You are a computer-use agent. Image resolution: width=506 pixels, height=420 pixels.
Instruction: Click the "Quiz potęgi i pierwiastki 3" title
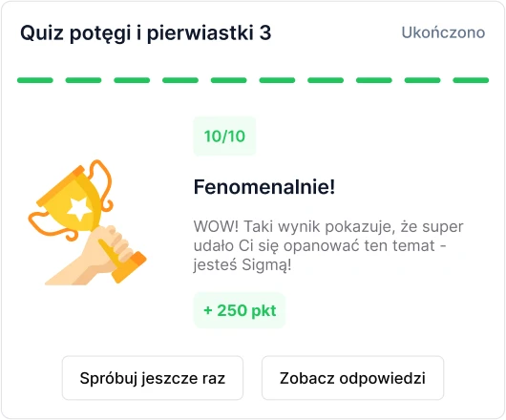pyautogui.click(x=145, y=33)
